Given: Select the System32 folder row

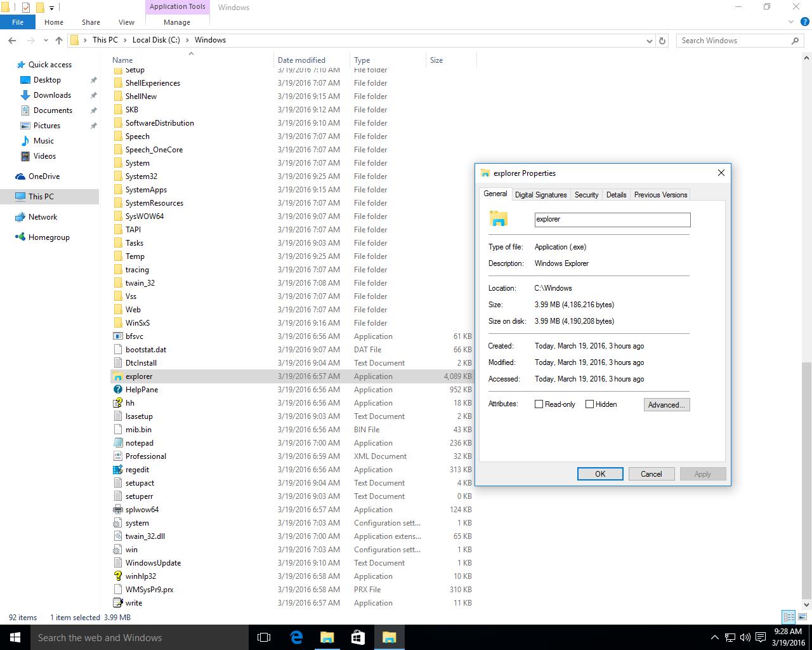Looking at the screenshot, I should pyautogui.click(x=292, y=176).
